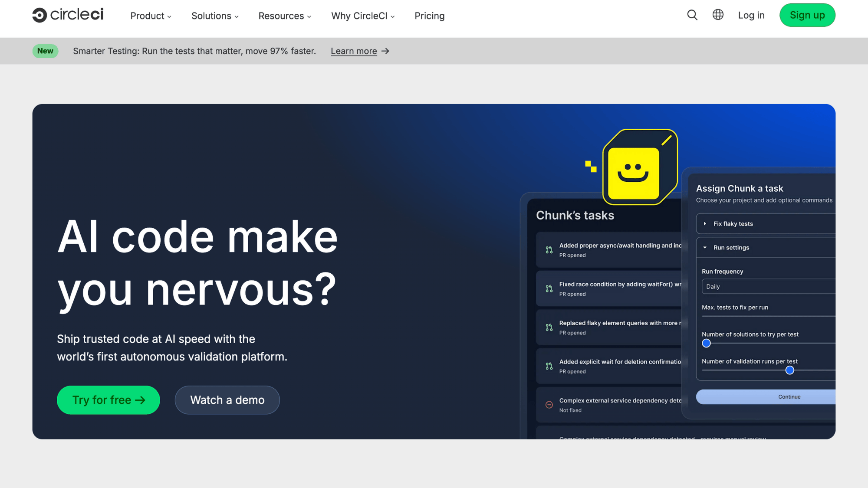Expand the Why CircleCI menu

[x=363, y=16]
